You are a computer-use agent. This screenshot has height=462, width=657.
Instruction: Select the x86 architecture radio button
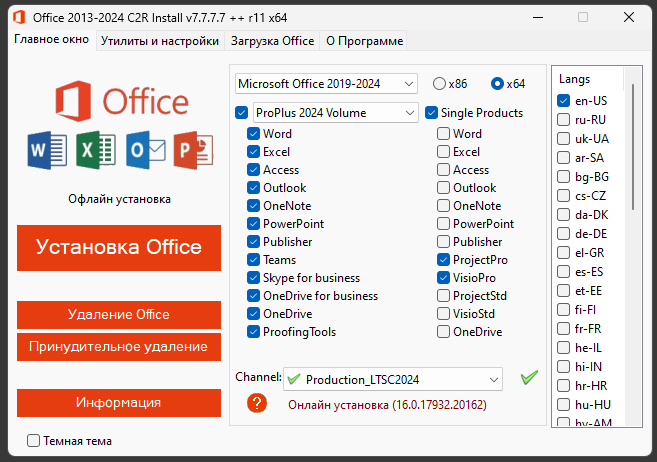(x=440, y=83)
